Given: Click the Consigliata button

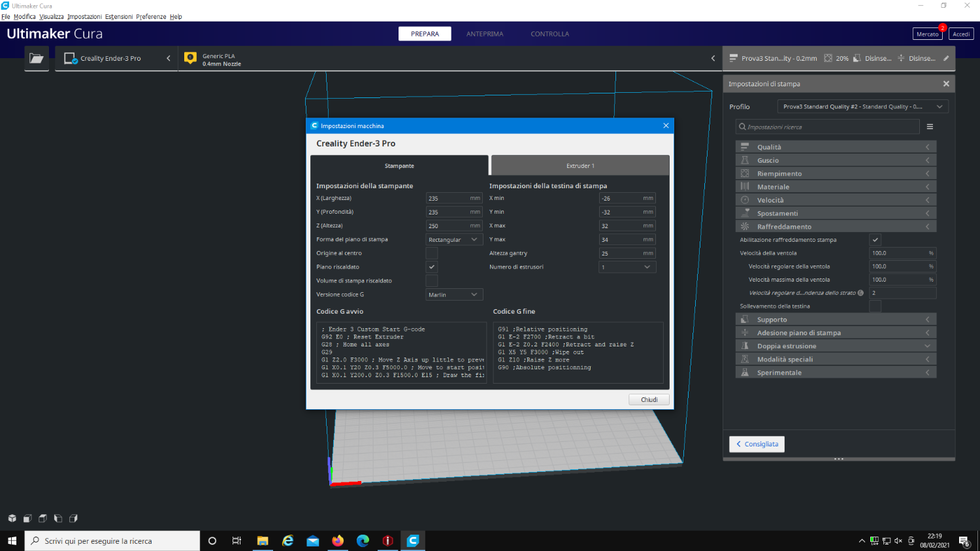Looking at the screenshot, I should coord(757,444).
